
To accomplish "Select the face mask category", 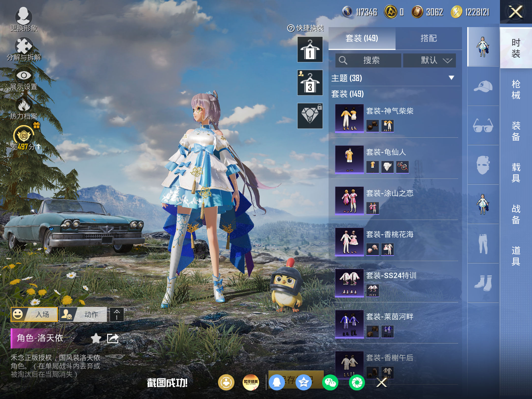I will click(483, 165).
